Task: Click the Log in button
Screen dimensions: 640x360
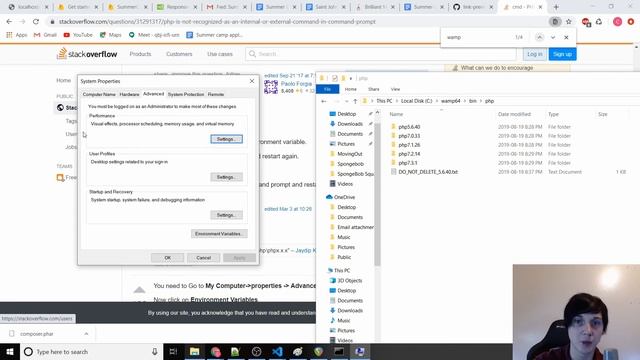Action: click(x=535, y=54)
